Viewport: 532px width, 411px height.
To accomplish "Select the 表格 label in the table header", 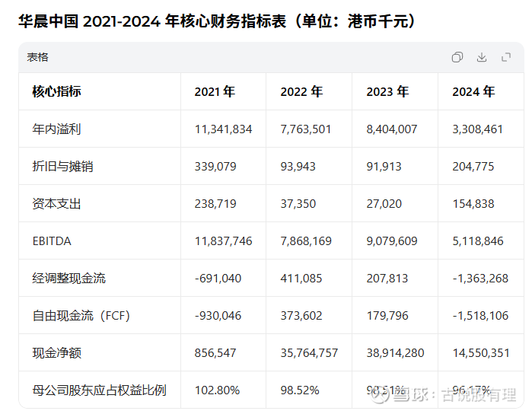I will pyautogui.click(x=37, y=57).
